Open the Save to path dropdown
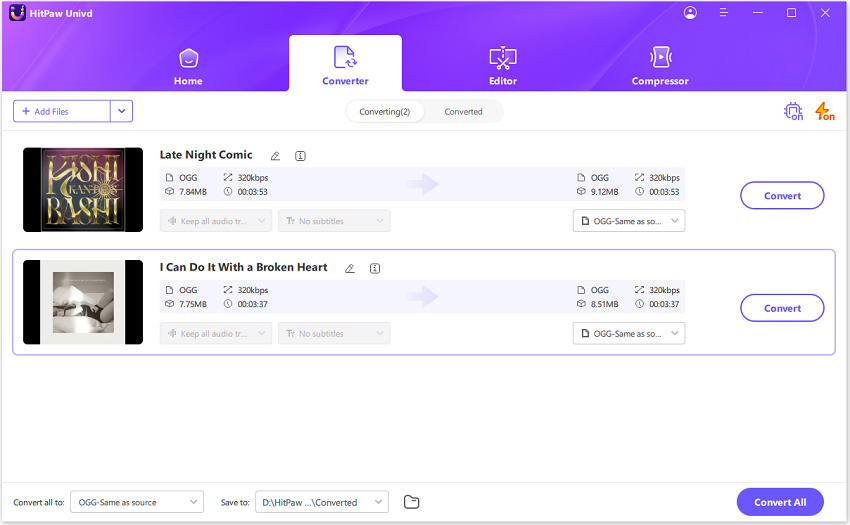 (x=322, y=502)
